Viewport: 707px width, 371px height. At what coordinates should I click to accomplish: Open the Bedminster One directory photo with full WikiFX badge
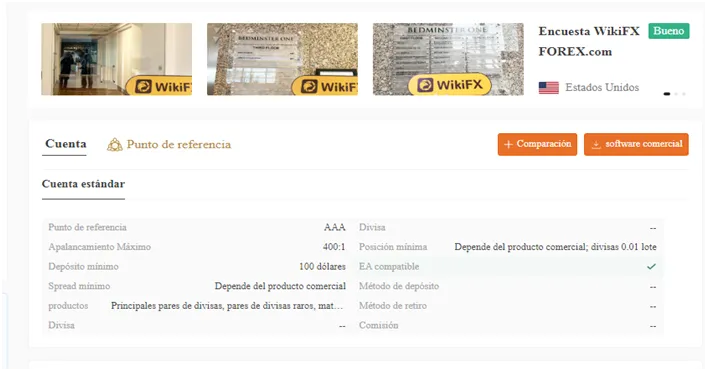pos(448,59)
